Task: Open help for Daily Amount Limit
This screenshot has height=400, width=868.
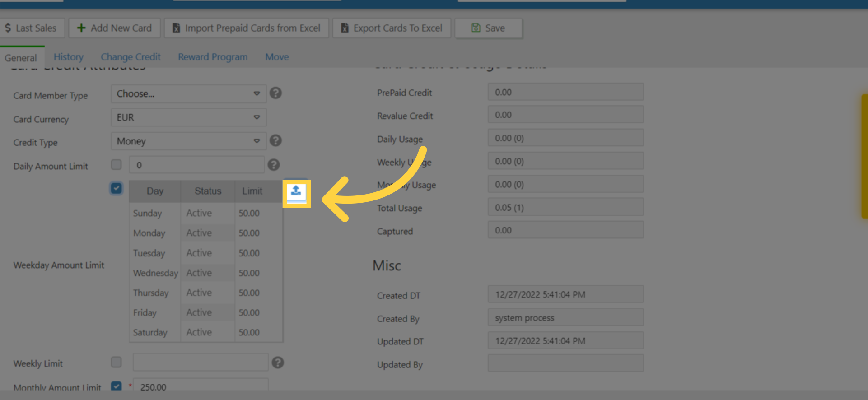Action: pyautogui.click(x=274, y=165)
